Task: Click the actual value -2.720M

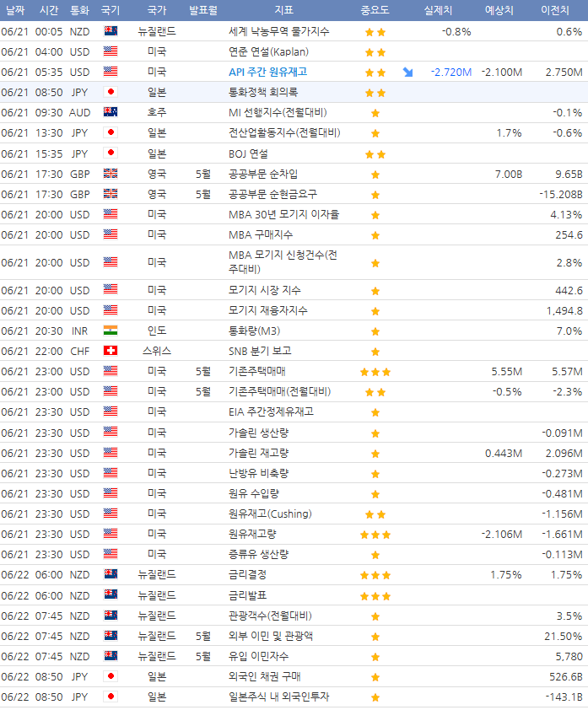Action: pyautogui.click(x=451, y=73)
